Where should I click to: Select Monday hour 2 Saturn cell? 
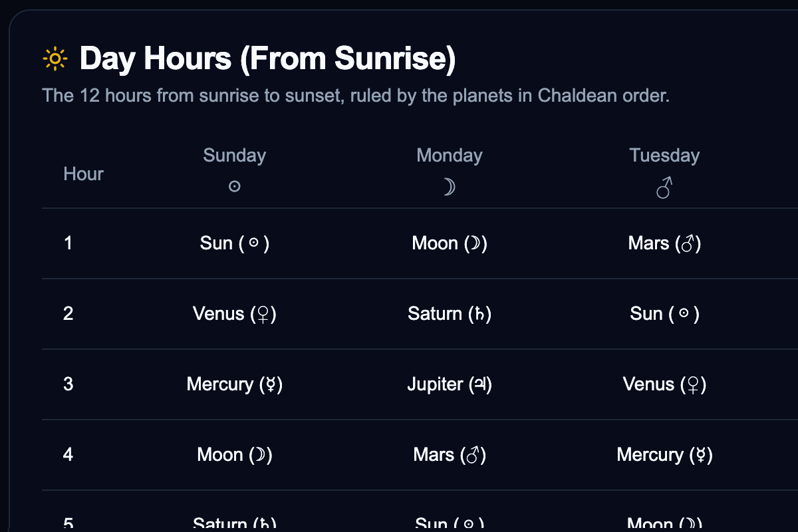[x=450, y=314]
